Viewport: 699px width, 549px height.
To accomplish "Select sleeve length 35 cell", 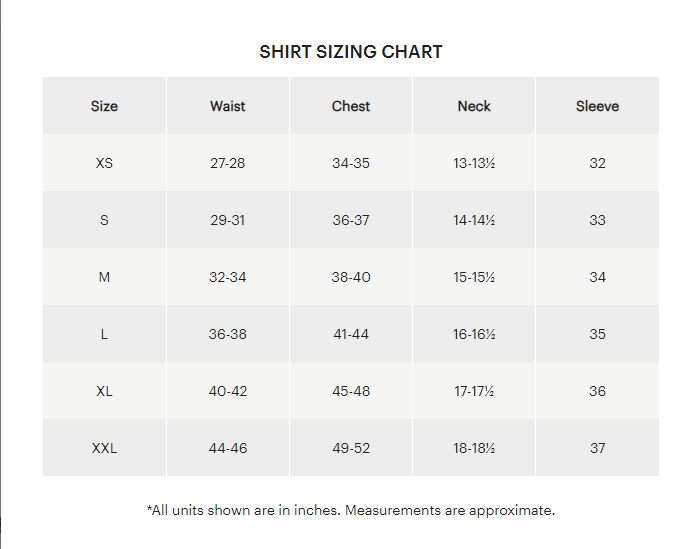I will coord(597,334).
